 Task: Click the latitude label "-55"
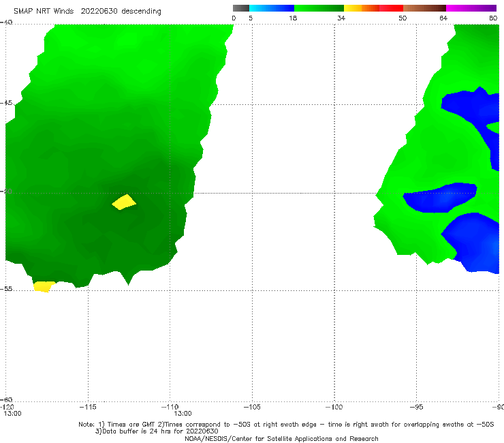pyautogui.click(x=6, y=289)
